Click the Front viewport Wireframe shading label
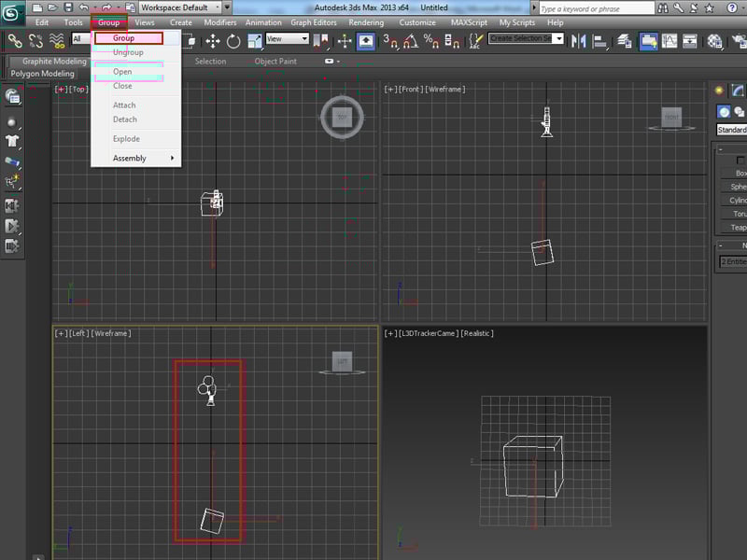 445,89
